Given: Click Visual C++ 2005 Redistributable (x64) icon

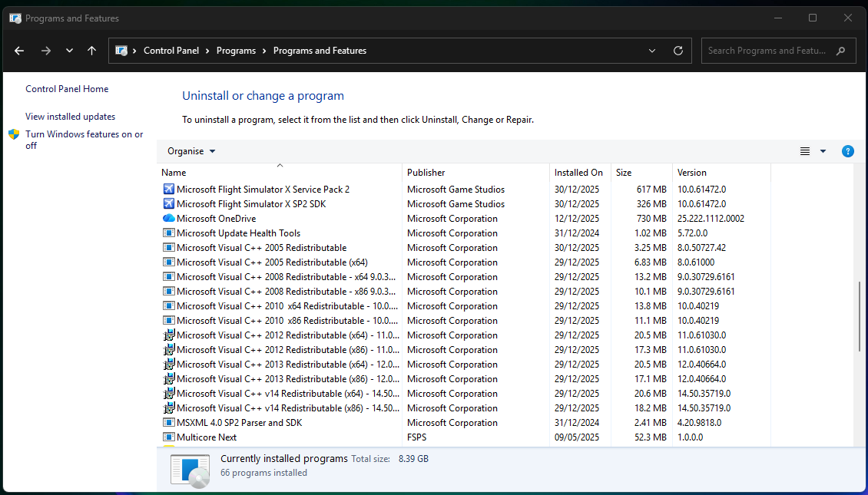Looking at the screenshot, I should pyautogui.click(x=169, y=262).
